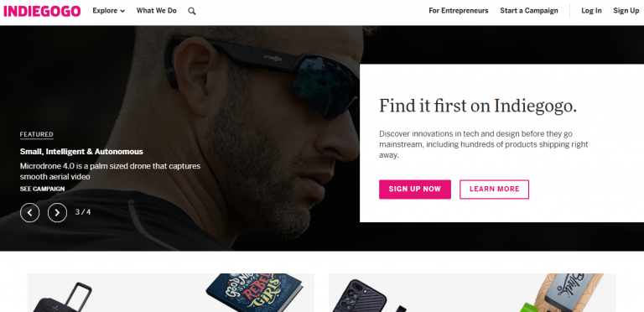The height and width of the screenshot is (312, 644).
Task: Expand the Explore dropdown menu
Action: [x=108, y=11]
